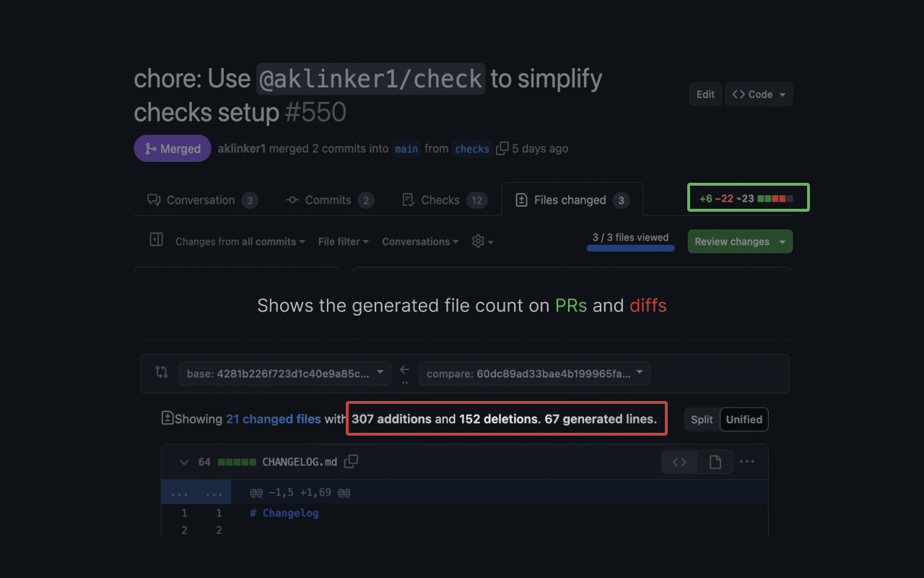Click the Checks count badge 12
This screenshot has width=924, height=578.
[x=476, y=200]
